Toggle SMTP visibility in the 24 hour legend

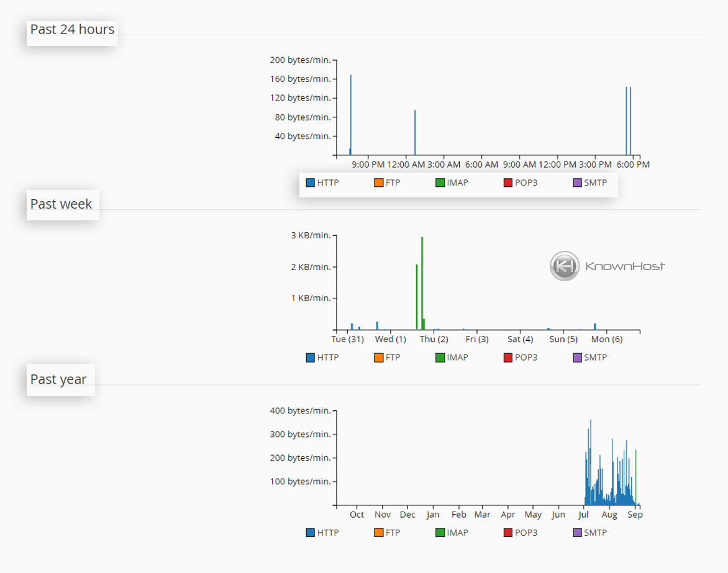[x=577, y=183]
